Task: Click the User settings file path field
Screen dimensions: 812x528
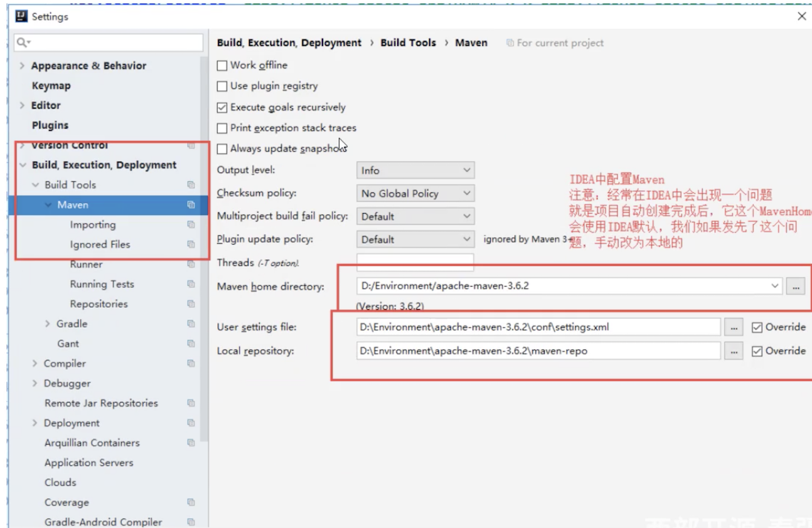Action: [538, 327]
